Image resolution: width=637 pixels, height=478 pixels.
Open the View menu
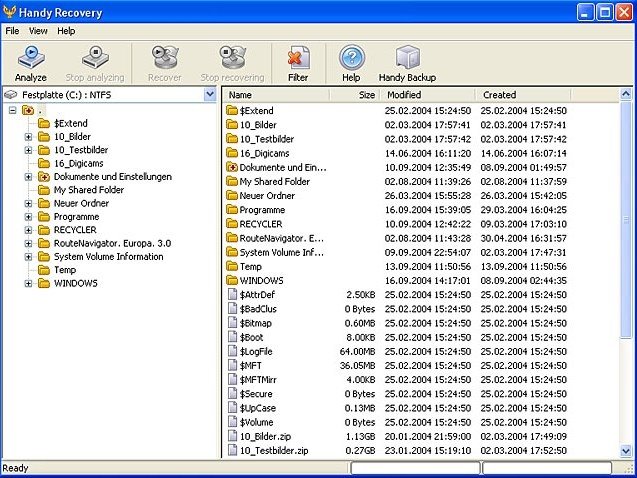[x=38, y=31]
